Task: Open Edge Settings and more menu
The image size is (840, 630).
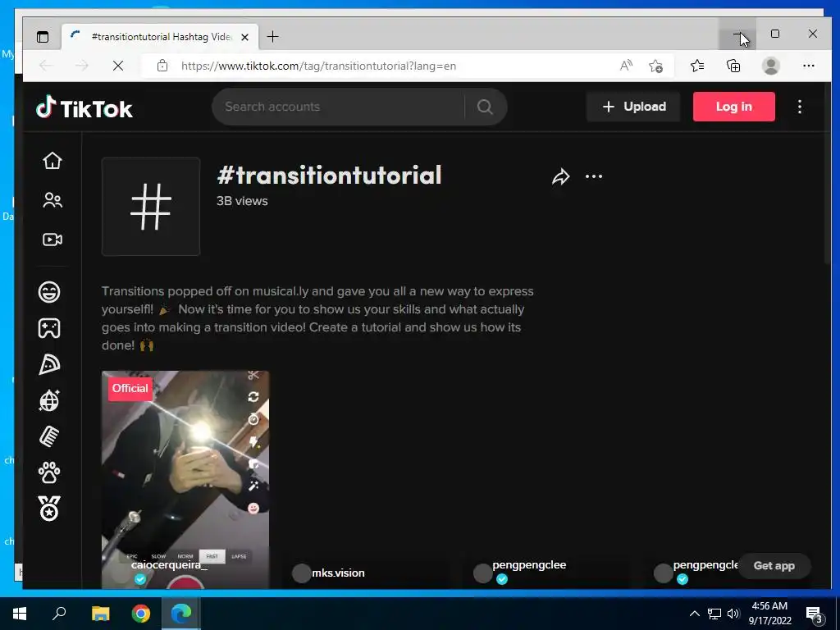Action: [x=808, y=66]
